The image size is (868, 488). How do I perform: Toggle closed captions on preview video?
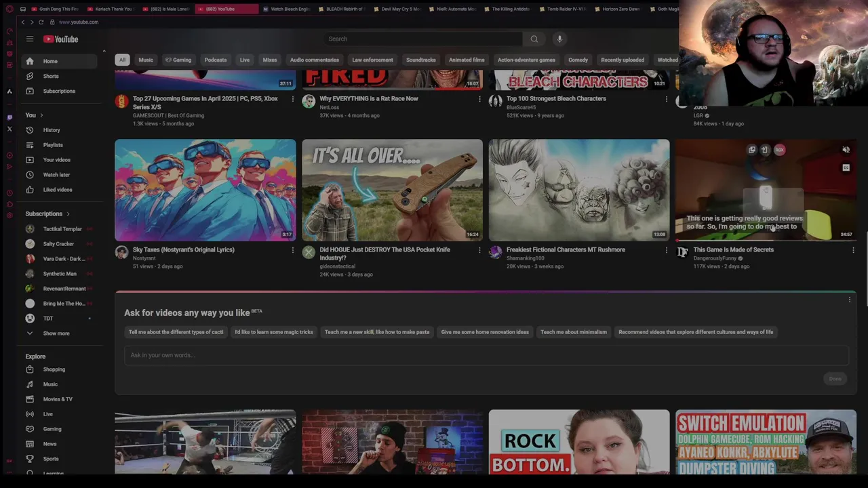click(846, 167)
